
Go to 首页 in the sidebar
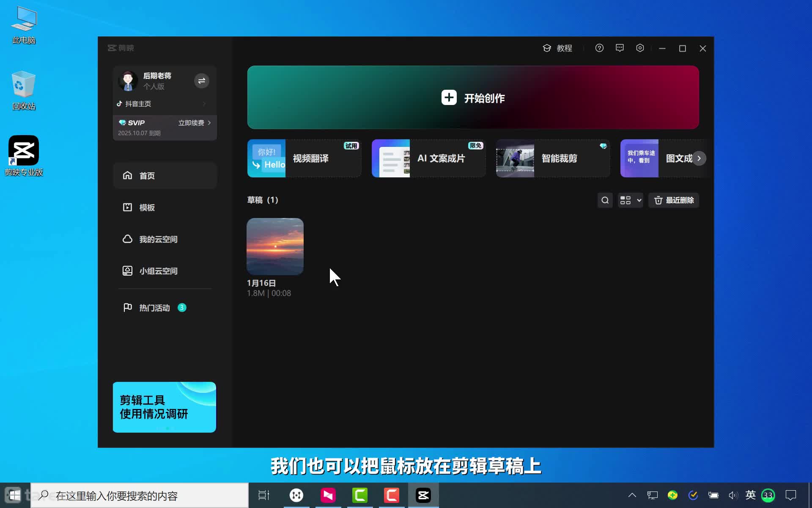(165, 176)
